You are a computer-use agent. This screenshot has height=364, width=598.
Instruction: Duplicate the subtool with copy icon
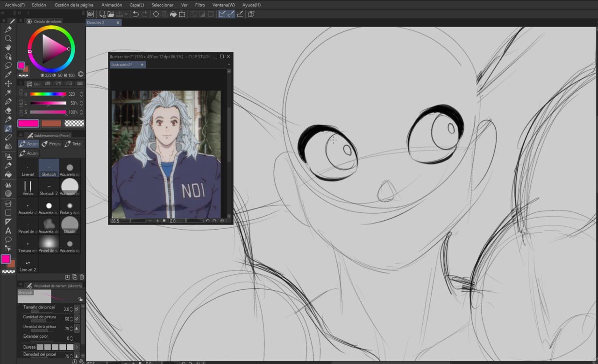coord(75,277)
